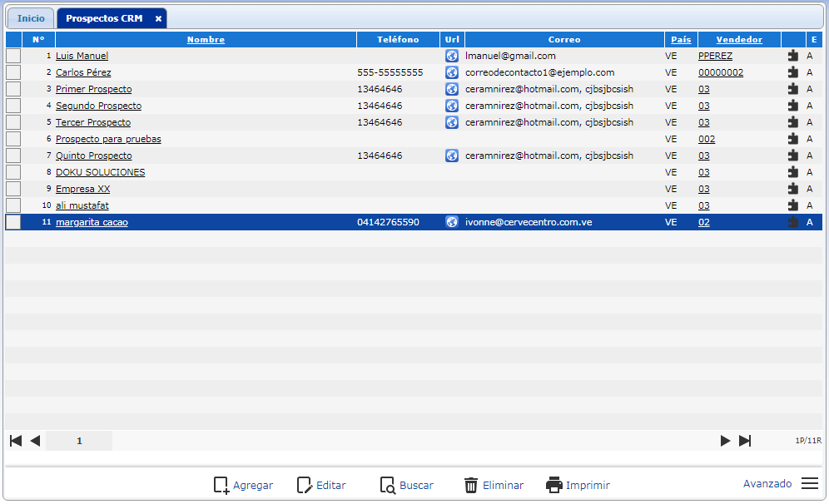The height and width of the screenshot is (504, 829).
Task: Open the URL globe icon for Luis Manuel
Action: (x=451, y=56)
